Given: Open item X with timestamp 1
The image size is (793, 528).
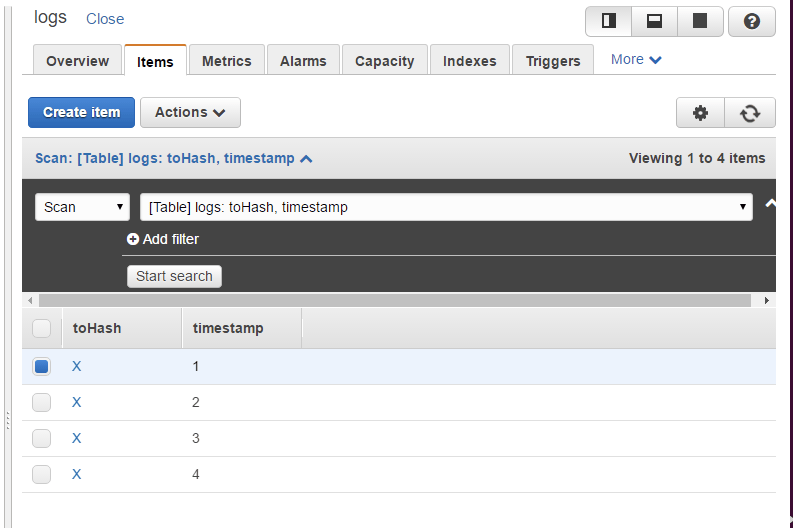Looking at the screenshot, I should pos(76,366).
